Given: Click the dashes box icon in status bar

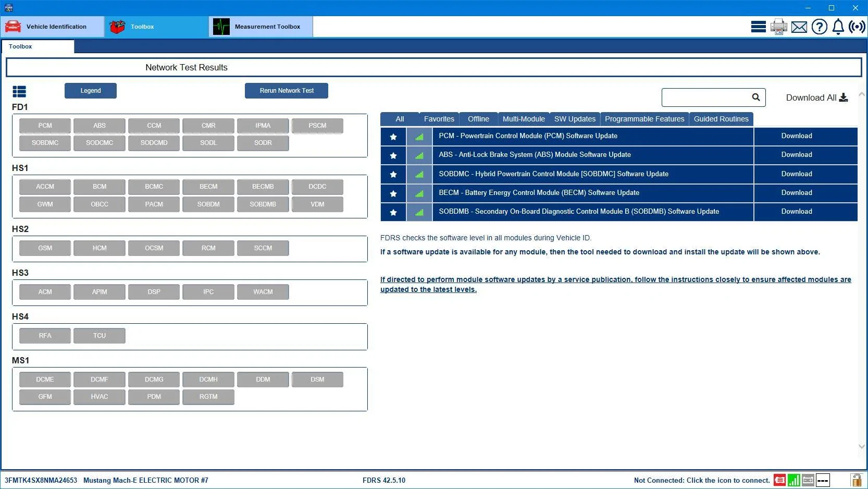Looking at the screenshot, I should tap(823, 480).
